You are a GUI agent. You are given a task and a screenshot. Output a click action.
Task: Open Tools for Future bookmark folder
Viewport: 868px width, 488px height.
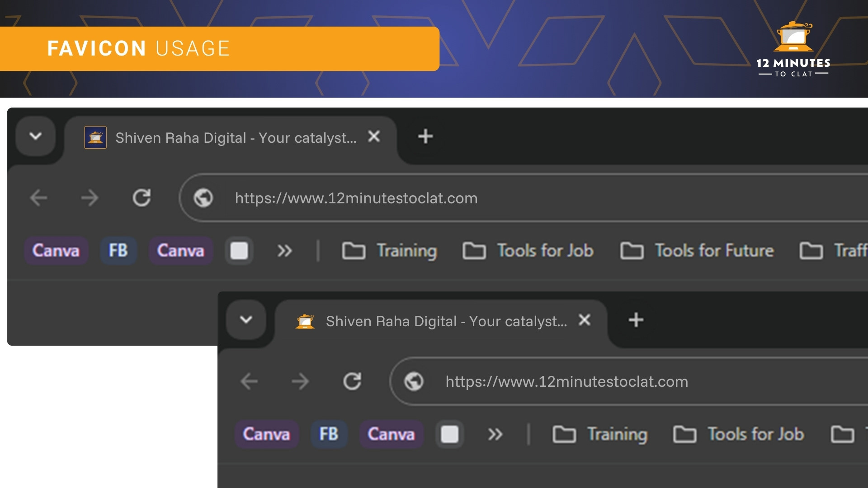pos(697,251)
